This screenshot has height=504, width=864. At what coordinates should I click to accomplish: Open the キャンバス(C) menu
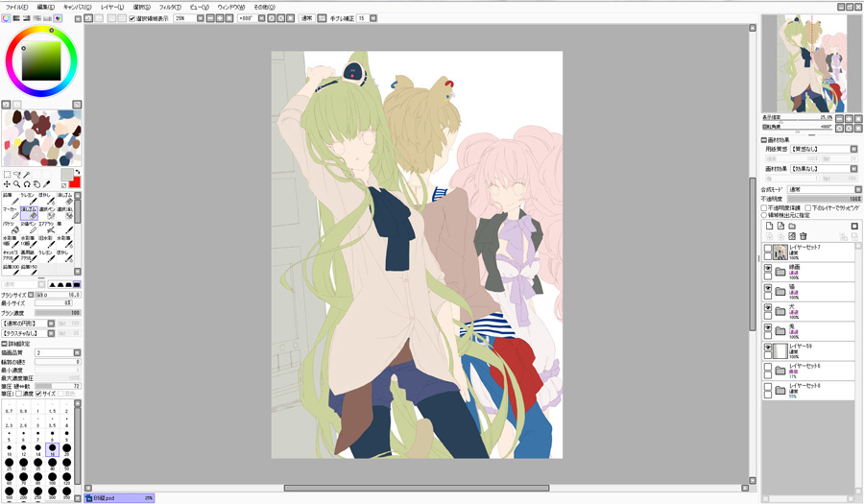77,7
